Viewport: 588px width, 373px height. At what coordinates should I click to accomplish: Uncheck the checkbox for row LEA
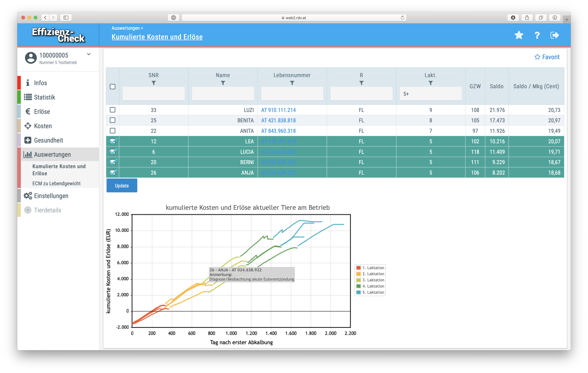click(112, 141)
